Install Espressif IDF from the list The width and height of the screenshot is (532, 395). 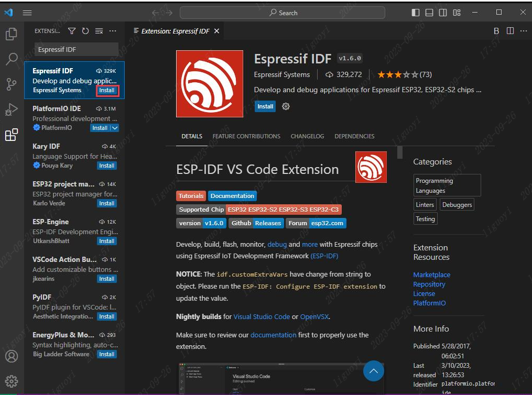tap(107, 91)
